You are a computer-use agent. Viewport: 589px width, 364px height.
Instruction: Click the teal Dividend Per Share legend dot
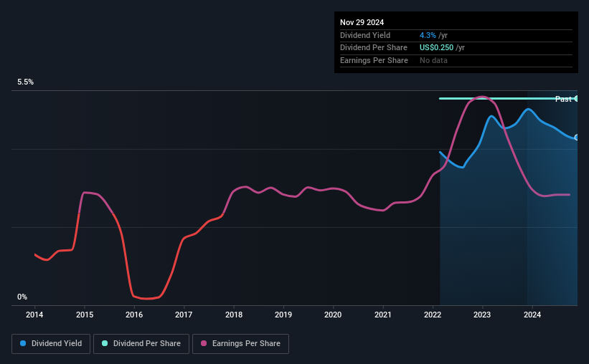105,344
